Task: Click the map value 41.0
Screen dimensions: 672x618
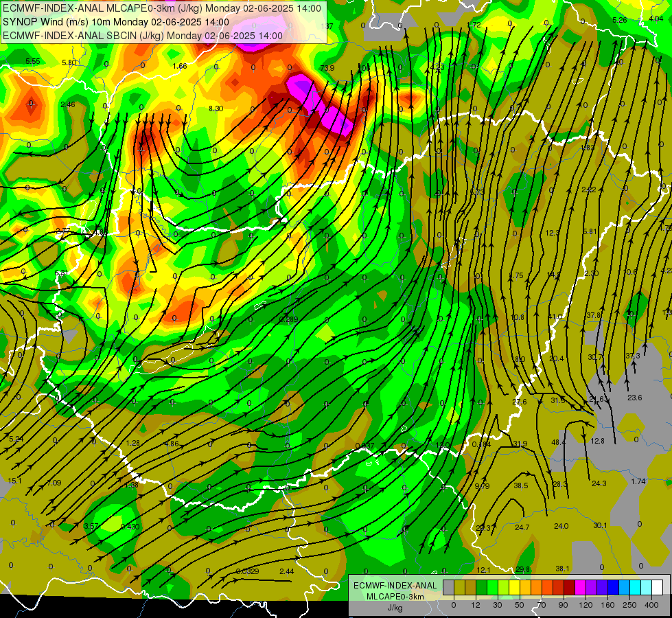Action: click(555, 317)
